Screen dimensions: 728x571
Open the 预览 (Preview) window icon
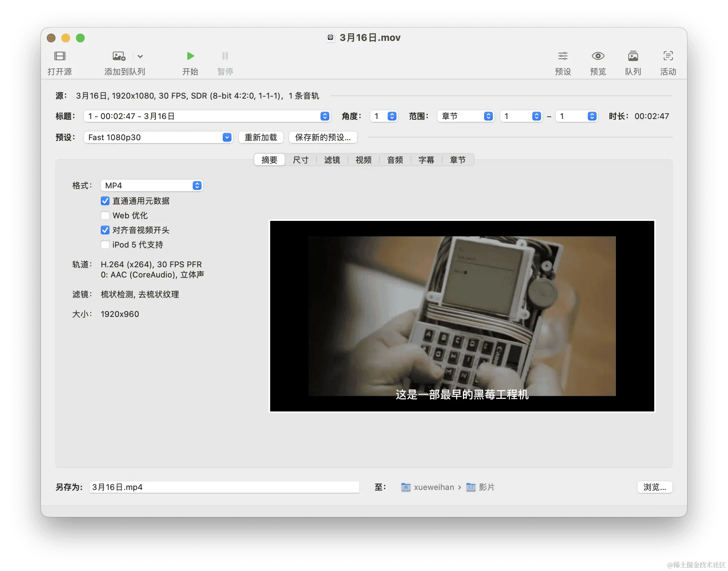[597, 55]
